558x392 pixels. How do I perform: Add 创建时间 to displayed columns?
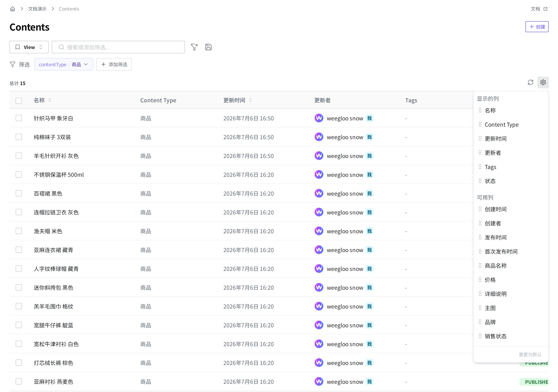(x=495, y=209)
